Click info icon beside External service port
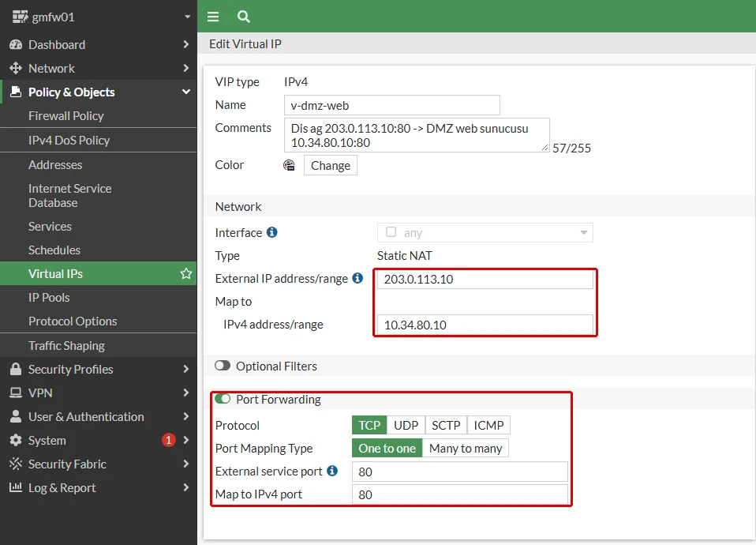Image resolution: width=756 pixels, height=545 pixels. (332, 471)
